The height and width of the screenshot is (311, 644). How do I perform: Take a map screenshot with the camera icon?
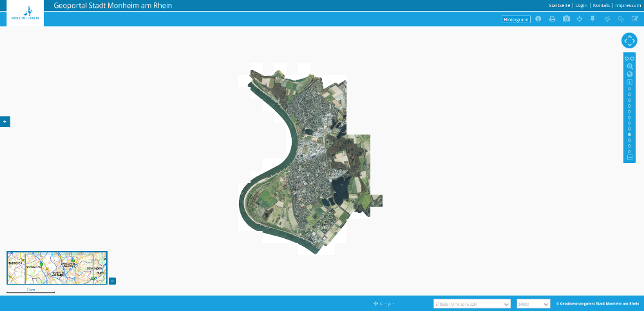(566, 19)
